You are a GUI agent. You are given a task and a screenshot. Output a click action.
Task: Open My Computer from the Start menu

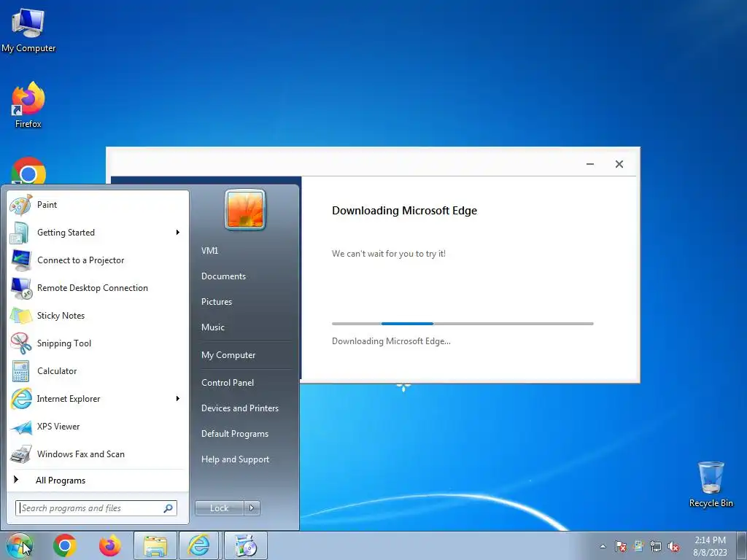[x=228, y=355]
